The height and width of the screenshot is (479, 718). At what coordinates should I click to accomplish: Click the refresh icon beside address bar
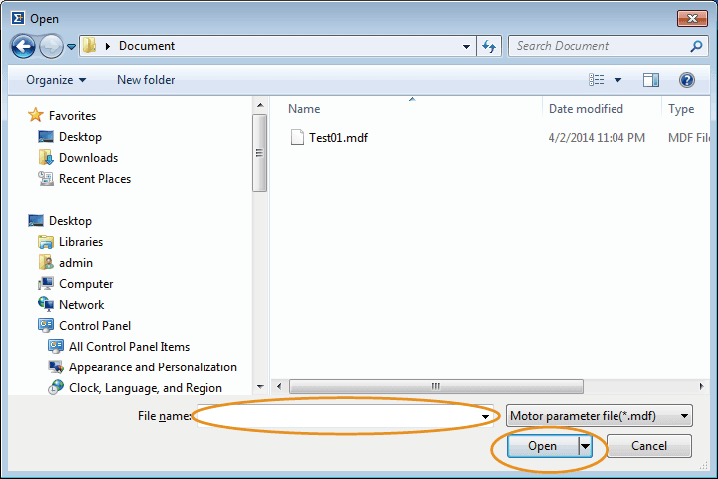pos(490,46)
